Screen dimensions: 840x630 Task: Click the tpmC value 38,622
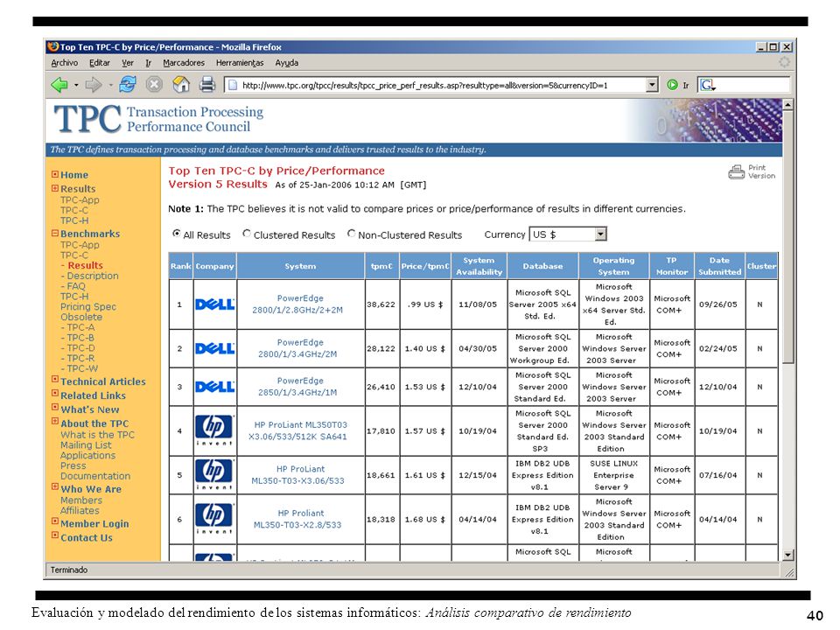click(381, 304)
